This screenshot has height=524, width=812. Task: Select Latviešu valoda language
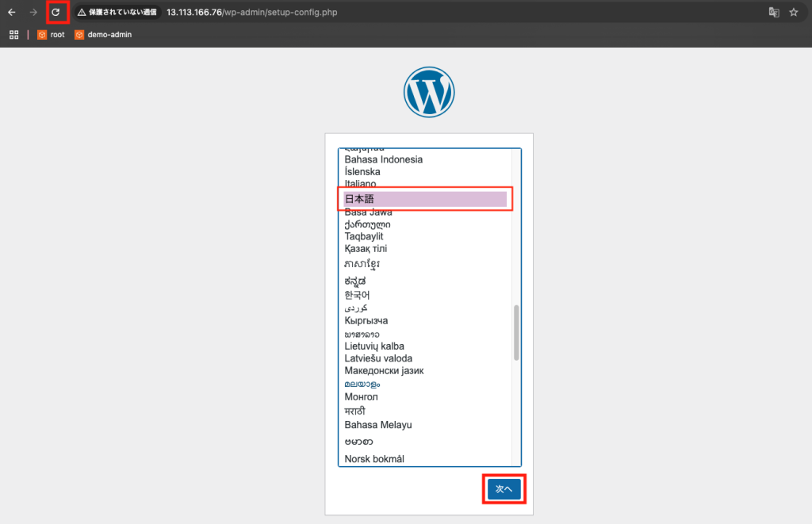425,359
